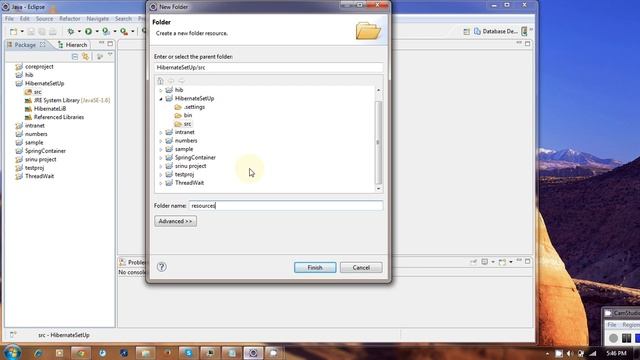
Task: Click the help question mark icon
Action: (162, 267)
